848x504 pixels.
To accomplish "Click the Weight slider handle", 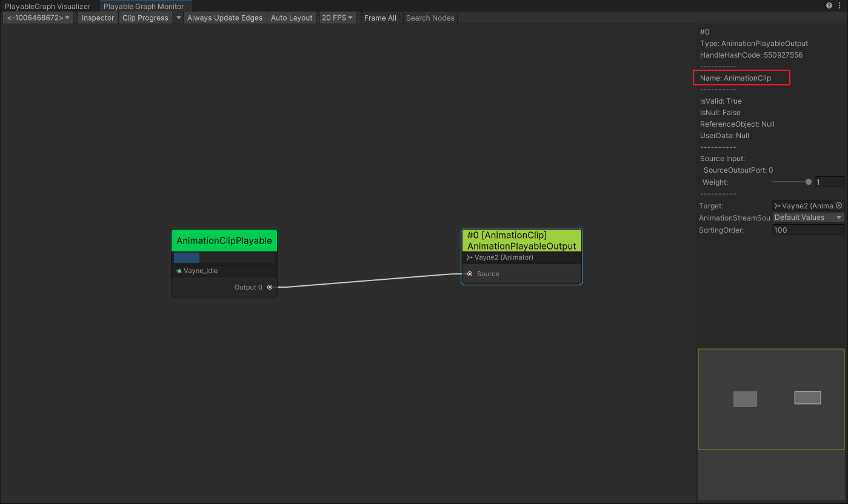I will pyautogui.click(x=808, y=182).
